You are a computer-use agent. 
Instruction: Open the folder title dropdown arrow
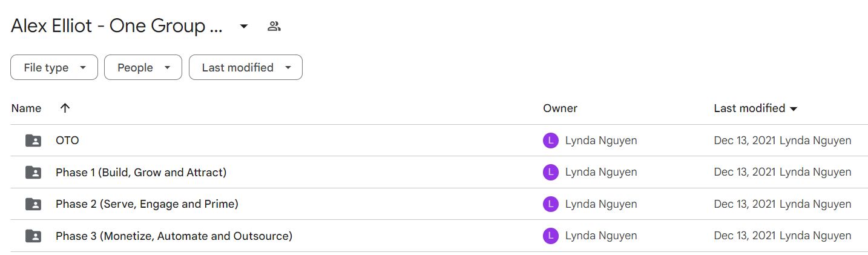(x=244, y=26)
